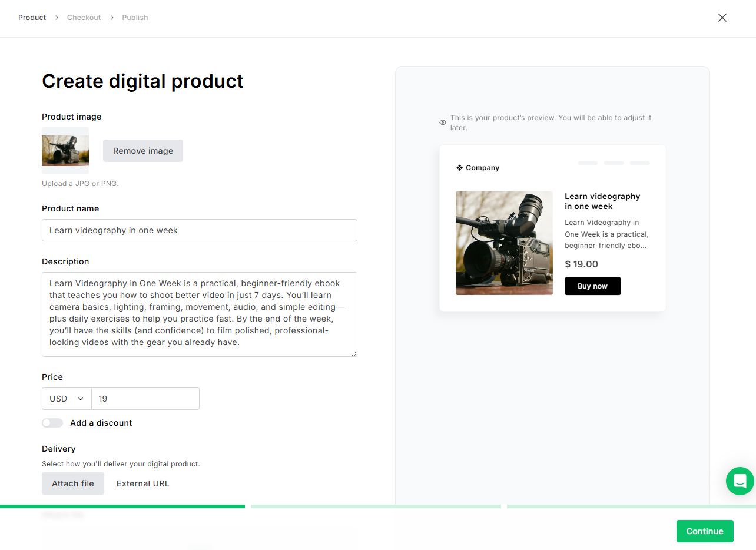Select Product in the breadcrumb navigation
Screen dimensions: 756x550
tap(32, 18)
